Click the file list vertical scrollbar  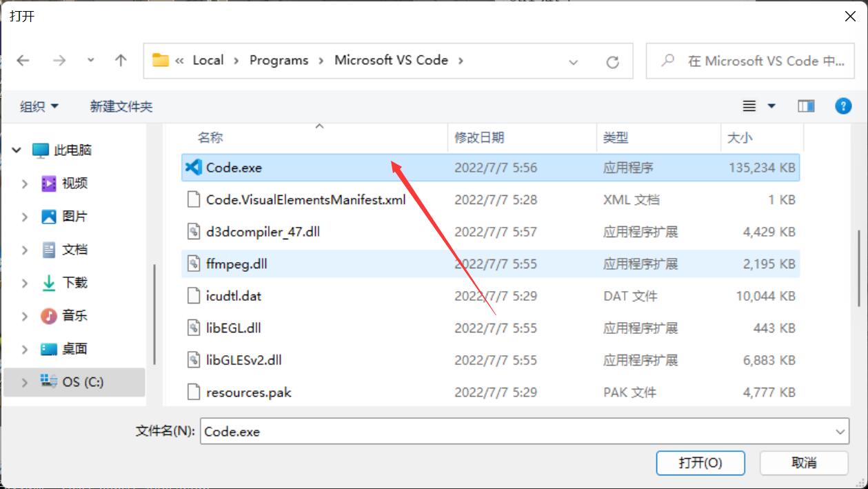click(858, 269)
